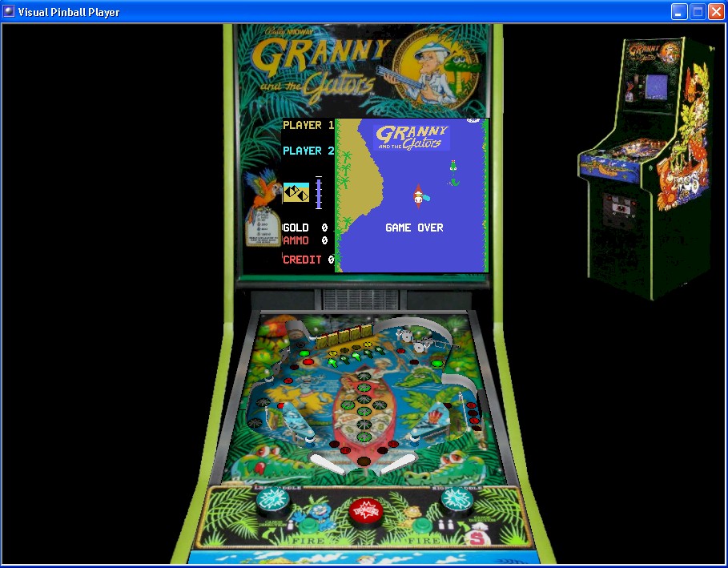Click the right white flipper
The width and height of the screenshot is (728, 568).
click(398, 464)
